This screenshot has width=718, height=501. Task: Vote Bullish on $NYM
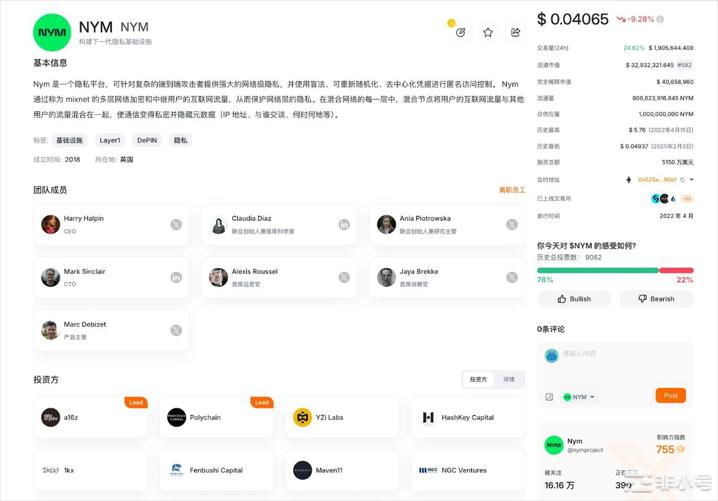point(574,299)
